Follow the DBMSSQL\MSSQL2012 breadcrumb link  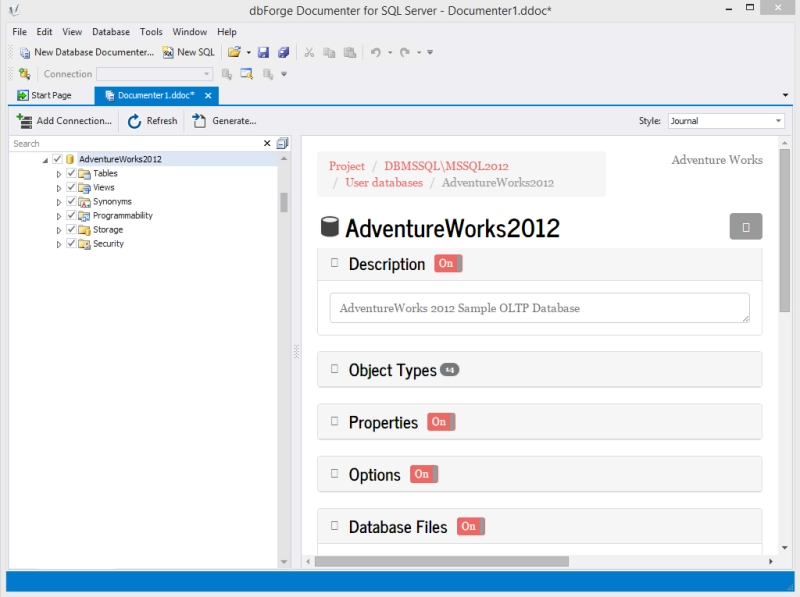click(446, 166)
